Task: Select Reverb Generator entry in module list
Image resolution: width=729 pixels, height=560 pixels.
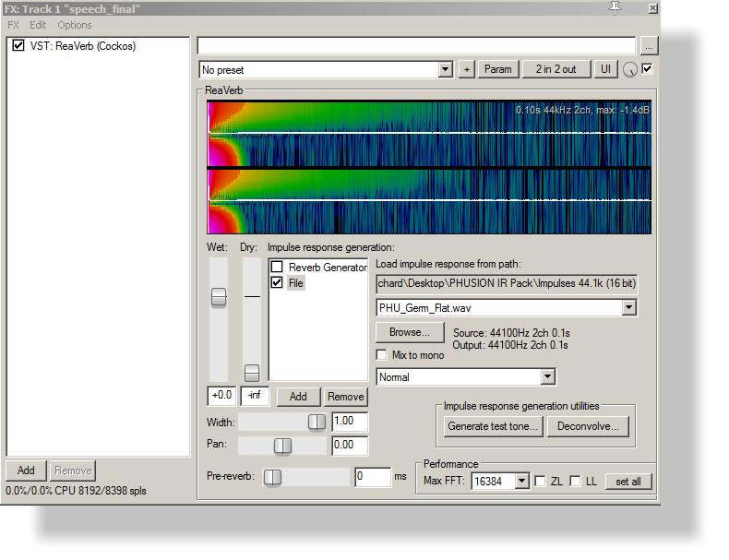Action: (x=328, y=268)
